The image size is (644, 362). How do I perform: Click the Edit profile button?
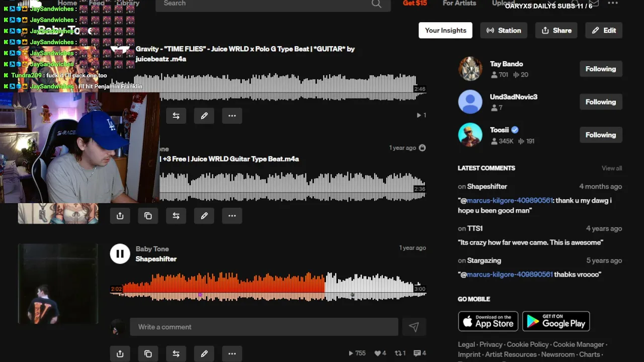(604, 30)
